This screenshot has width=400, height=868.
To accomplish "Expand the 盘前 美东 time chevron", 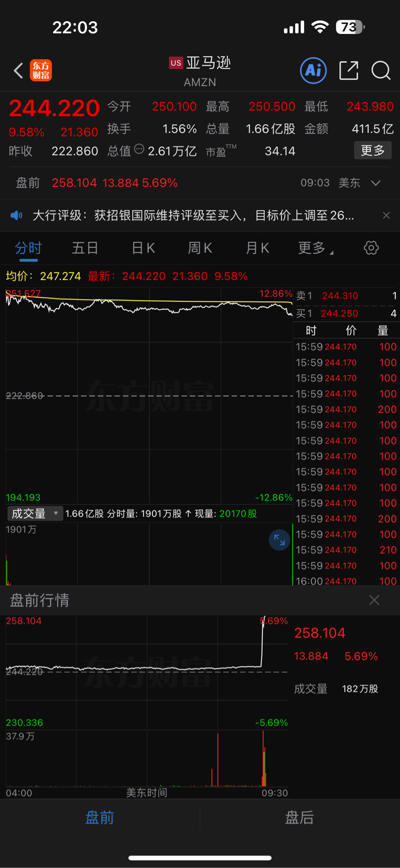I will 376,183.
